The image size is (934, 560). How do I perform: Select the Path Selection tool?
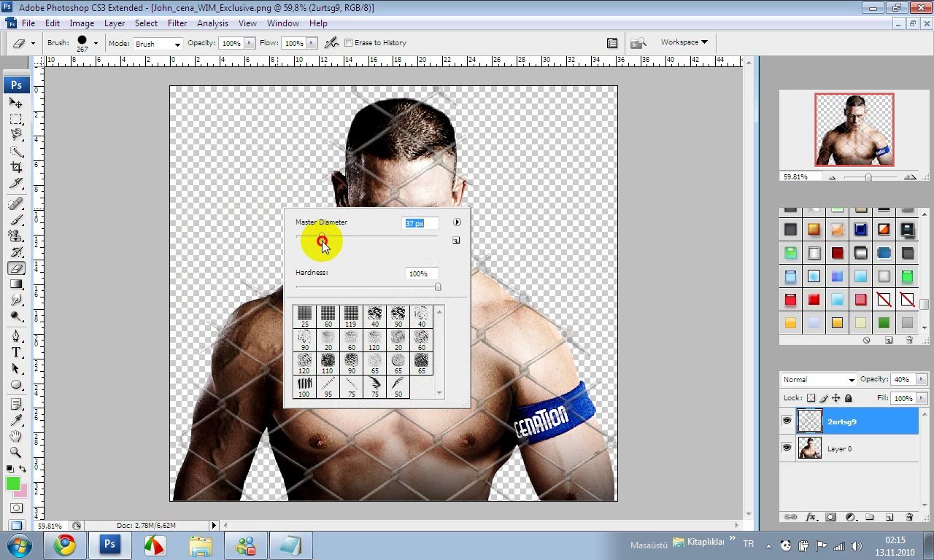tap(16, 369)
